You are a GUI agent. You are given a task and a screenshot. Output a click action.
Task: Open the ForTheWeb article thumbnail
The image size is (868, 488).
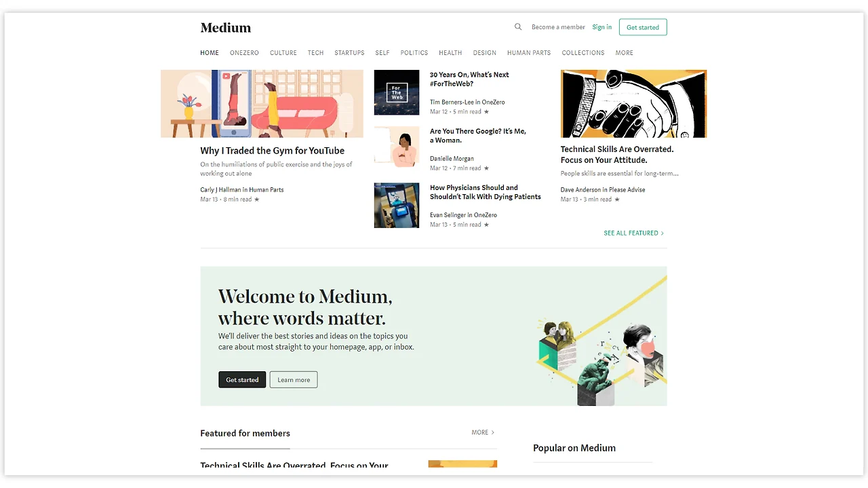(x=397, y=92)
